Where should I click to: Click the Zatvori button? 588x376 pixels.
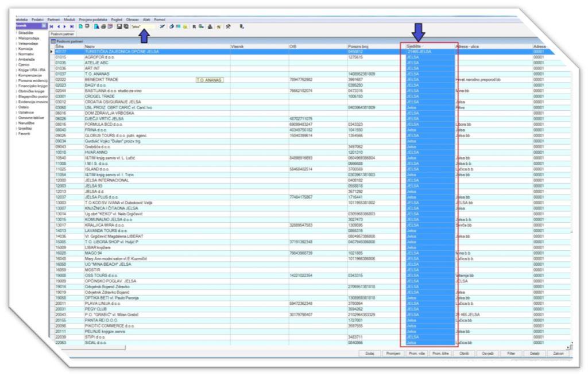point(557,354)
